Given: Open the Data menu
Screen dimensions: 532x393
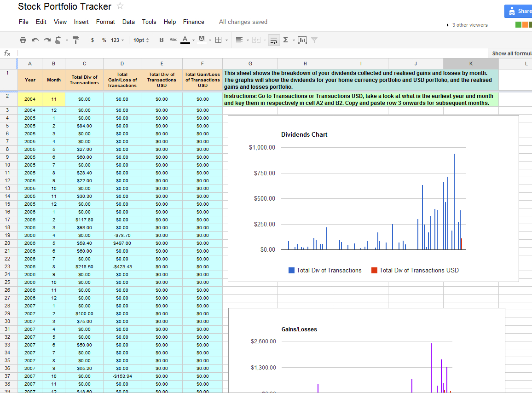Looking at the screenshot, I should pos(128,22).
